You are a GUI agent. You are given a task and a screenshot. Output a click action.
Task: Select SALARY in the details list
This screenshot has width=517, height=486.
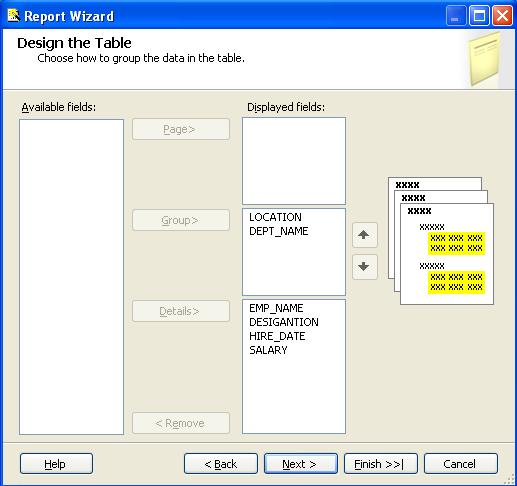(268, 350)
